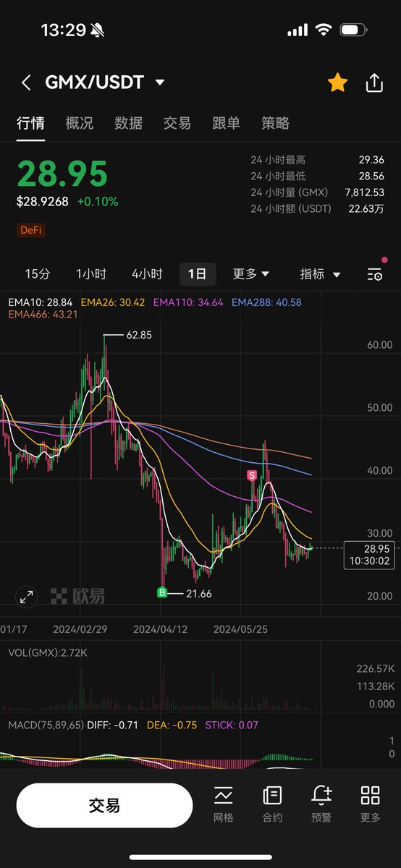Tap the big 28.95 price
This screenshot has height=868, width=401.
pos(62,174)
